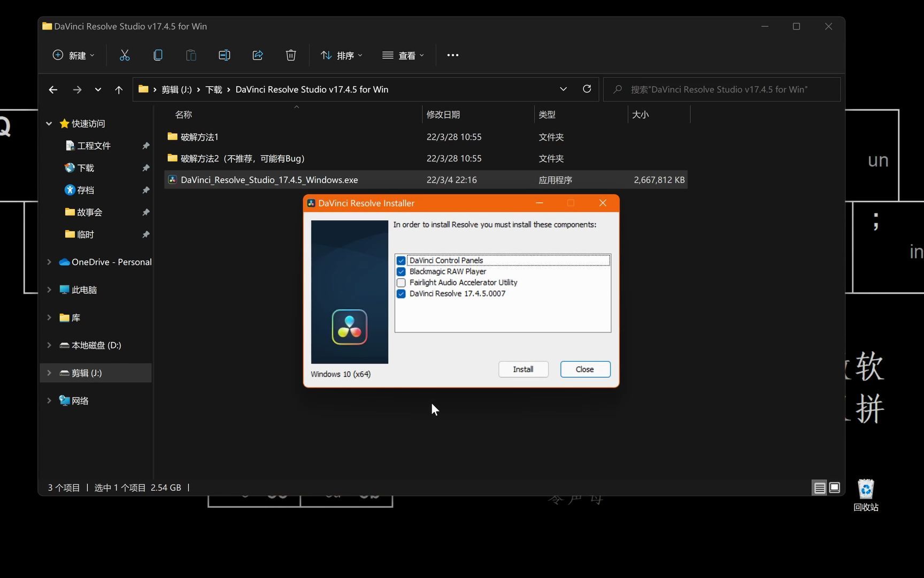The image size is (924, 578).
Task: Switch to details view icon in status bar
Action: click(x=819, y=488)
